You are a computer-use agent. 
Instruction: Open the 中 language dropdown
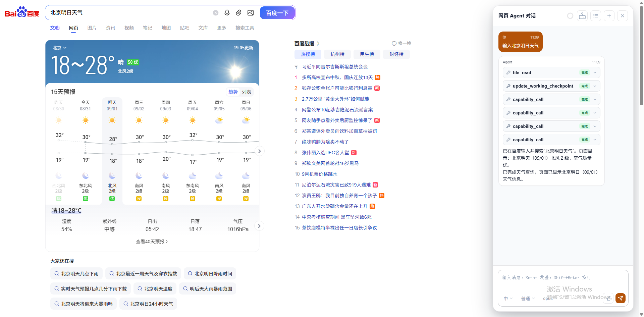[x=508, y=299]
